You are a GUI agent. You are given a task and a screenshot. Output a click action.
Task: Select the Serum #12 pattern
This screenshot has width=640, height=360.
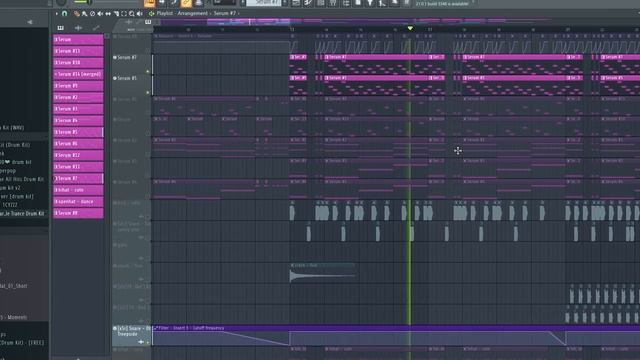click(x=78, y=155)
